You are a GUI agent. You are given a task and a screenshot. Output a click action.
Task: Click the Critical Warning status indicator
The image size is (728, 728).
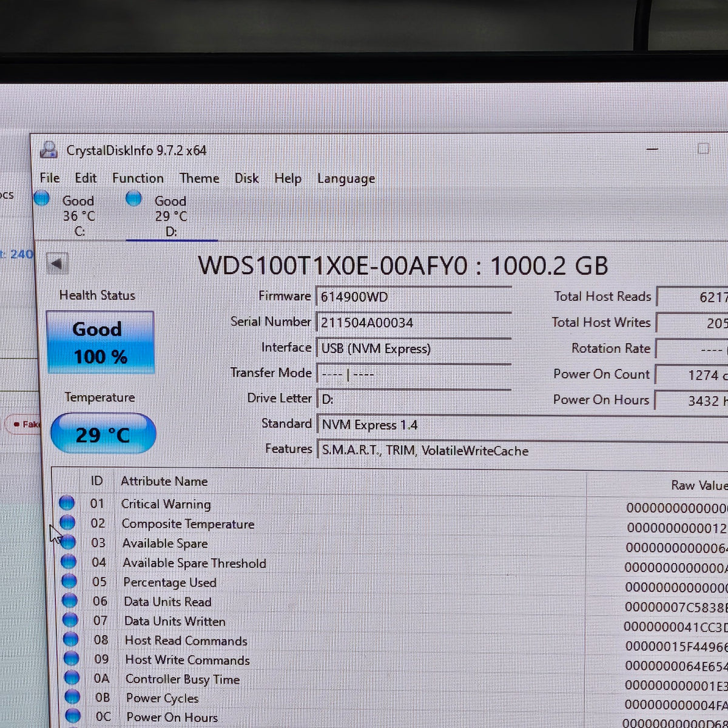67,503
